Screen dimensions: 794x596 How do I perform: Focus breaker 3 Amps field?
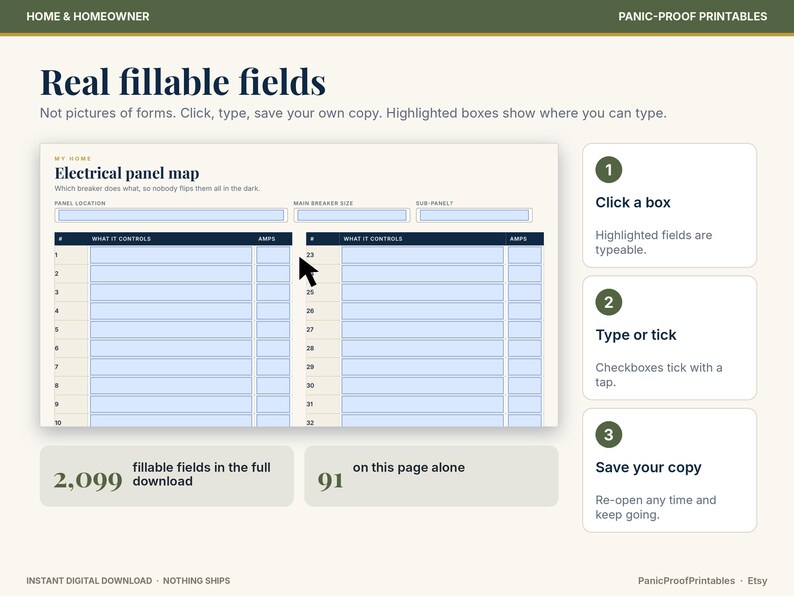(273, 292)
